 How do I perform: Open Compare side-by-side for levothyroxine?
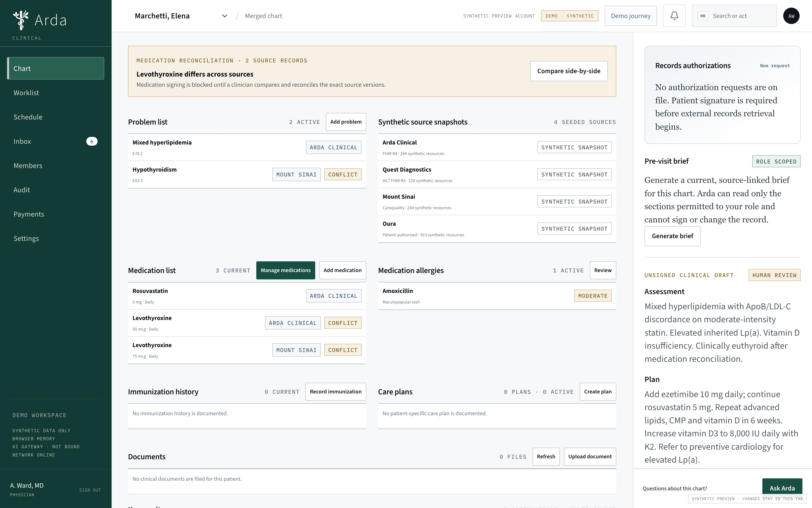pos(569,71)
